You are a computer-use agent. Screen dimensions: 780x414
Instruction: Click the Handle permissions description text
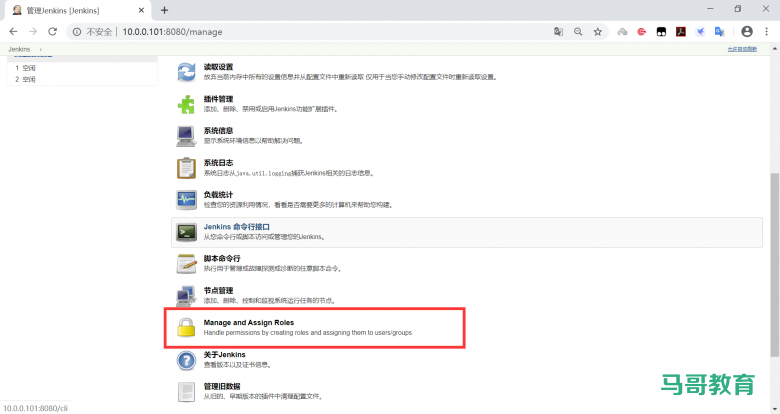[307, 333]
